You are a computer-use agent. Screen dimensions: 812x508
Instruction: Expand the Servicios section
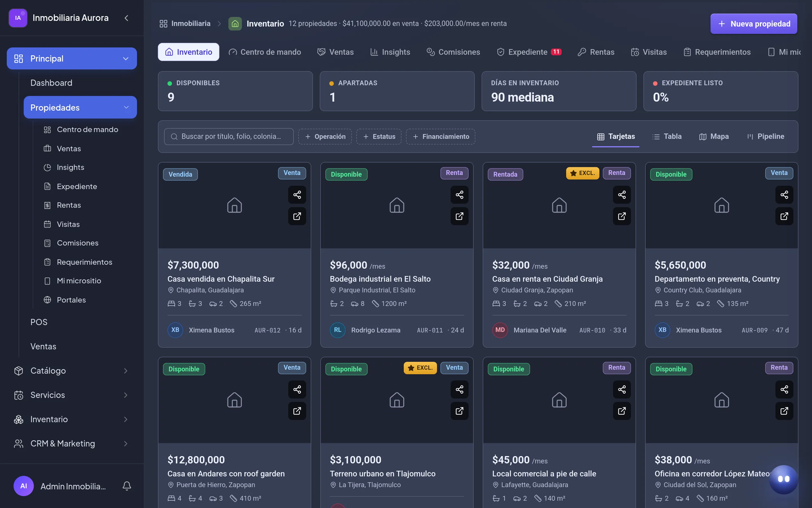click(x=72, y=395)
